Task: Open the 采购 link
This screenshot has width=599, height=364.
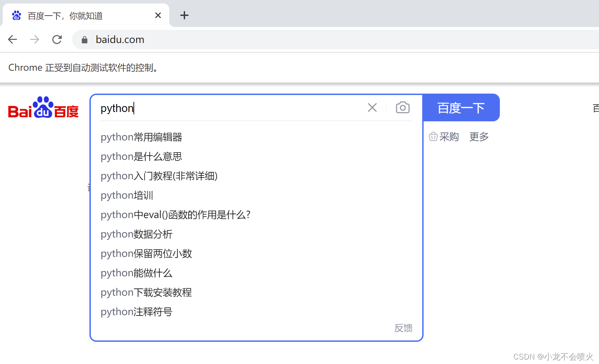Action: (x=444, y=137)
